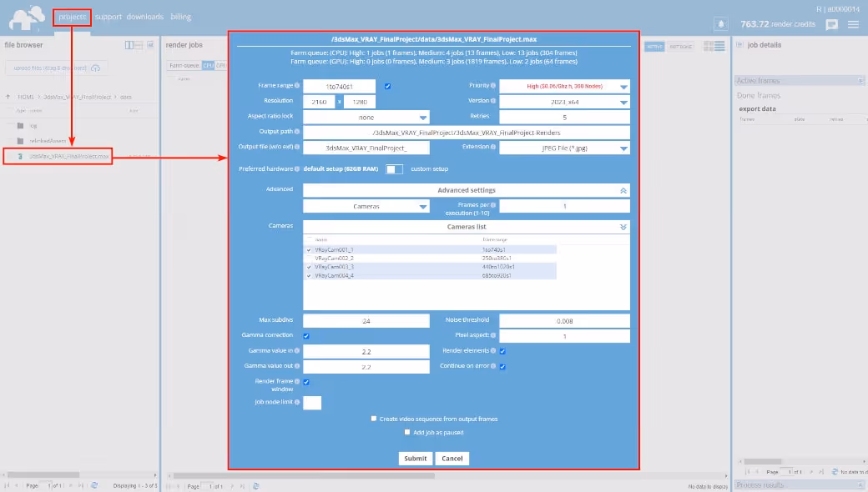Go up one directory arrow in file browser
This screenshot has height=492, width=868.
click(x=8, y=97)
